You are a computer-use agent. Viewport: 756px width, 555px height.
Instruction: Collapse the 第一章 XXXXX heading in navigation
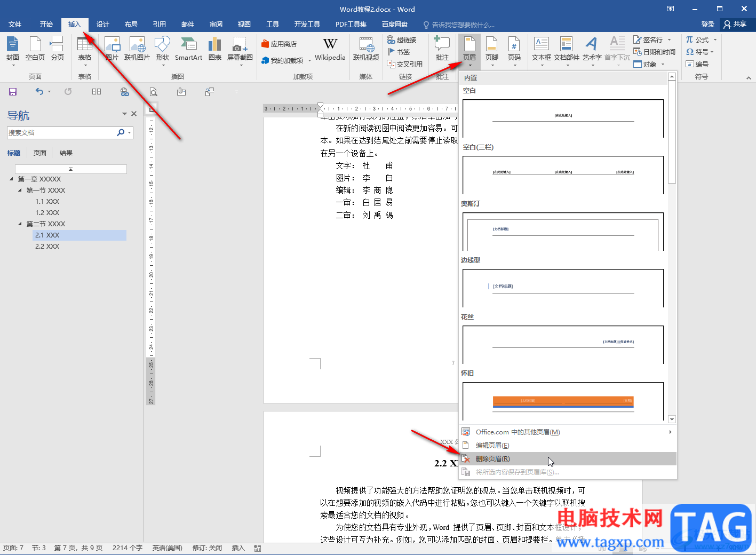(x=12, y=179)
